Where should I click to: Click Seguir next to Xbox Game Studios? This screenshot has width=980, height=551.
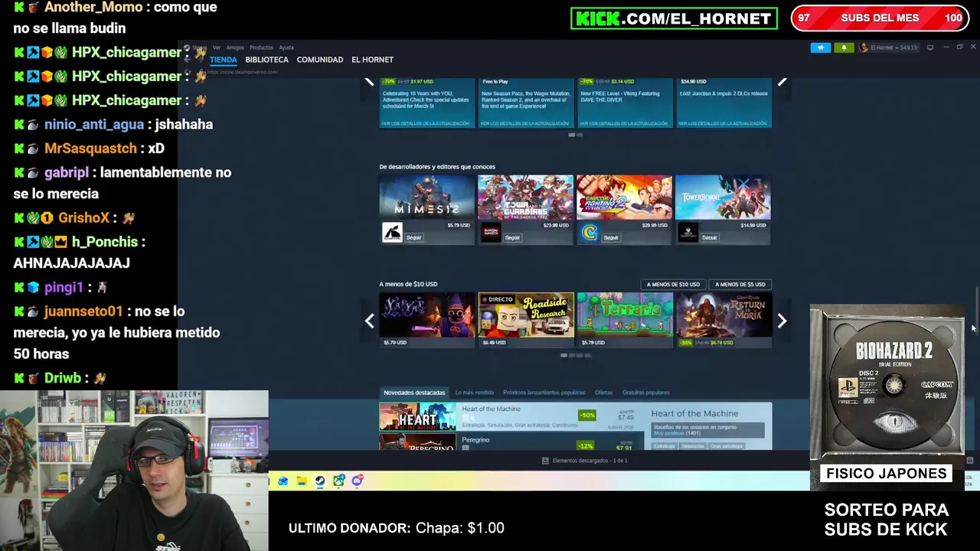709,238
